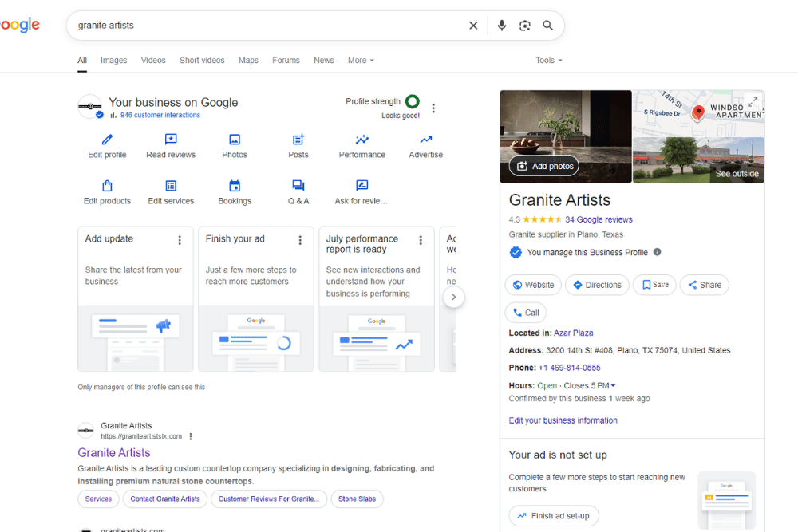Viewport: 798px width, 532px height.
Task: Open options for graniteartiststx.com result
Action: tap(191, 436)
